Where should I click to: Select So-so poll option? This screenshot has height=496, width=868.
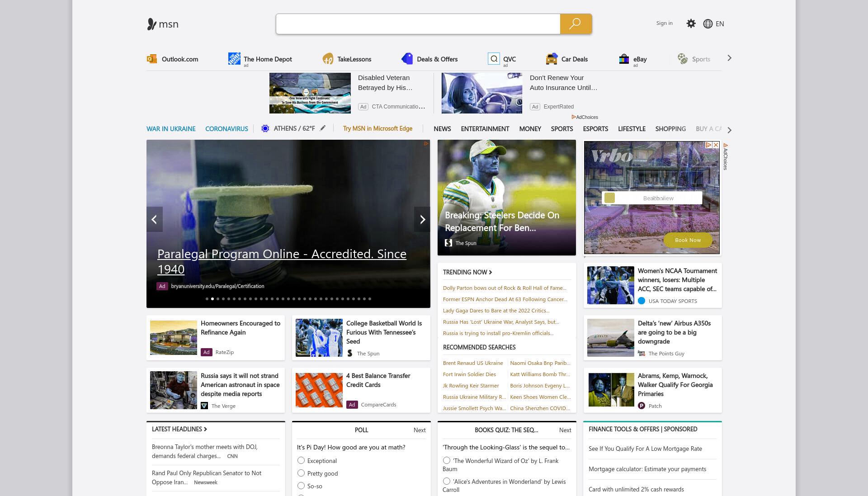click(301, 486)
